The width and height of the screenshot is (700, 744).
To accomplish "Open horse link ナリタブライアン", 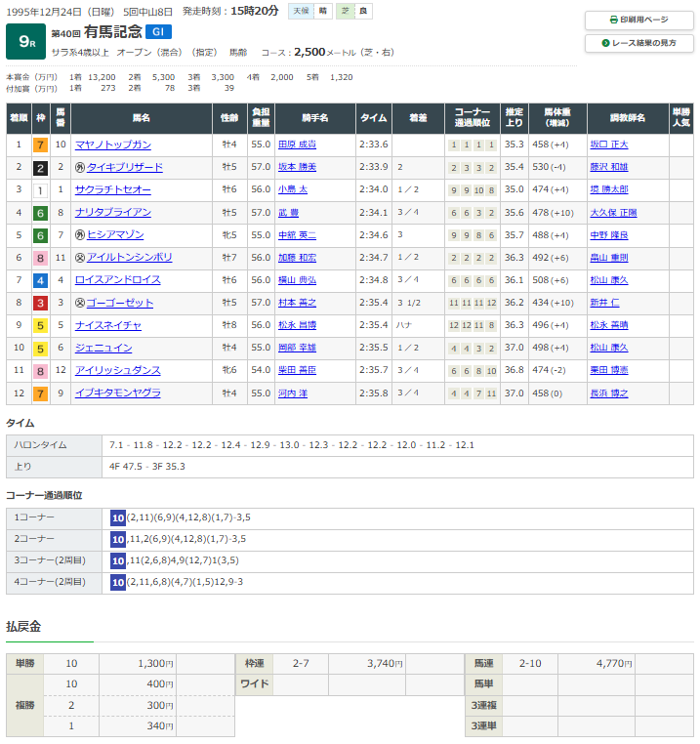I will coord(113,212).
